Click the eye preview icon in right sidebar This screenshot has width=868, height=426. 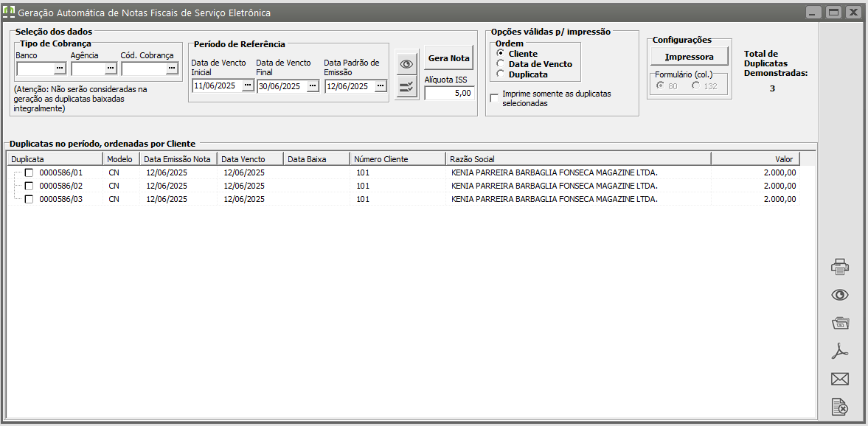840,295
